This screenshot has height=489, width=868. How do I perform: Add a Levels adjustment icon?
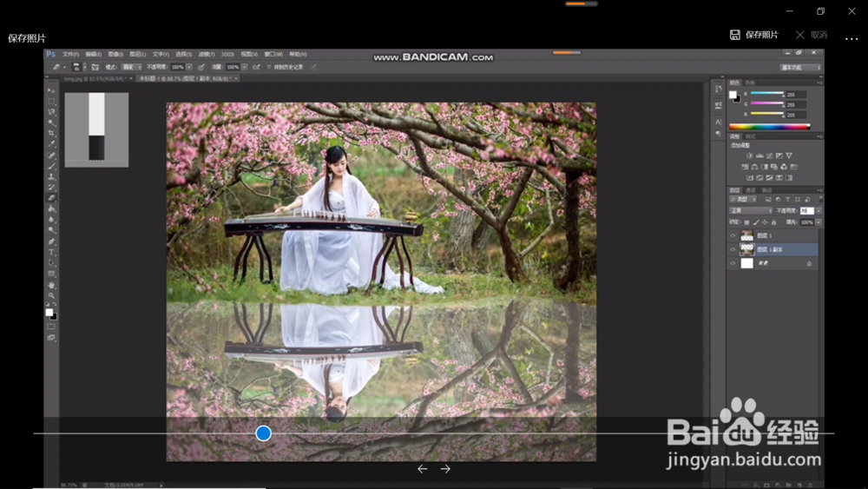coord(759,155)
